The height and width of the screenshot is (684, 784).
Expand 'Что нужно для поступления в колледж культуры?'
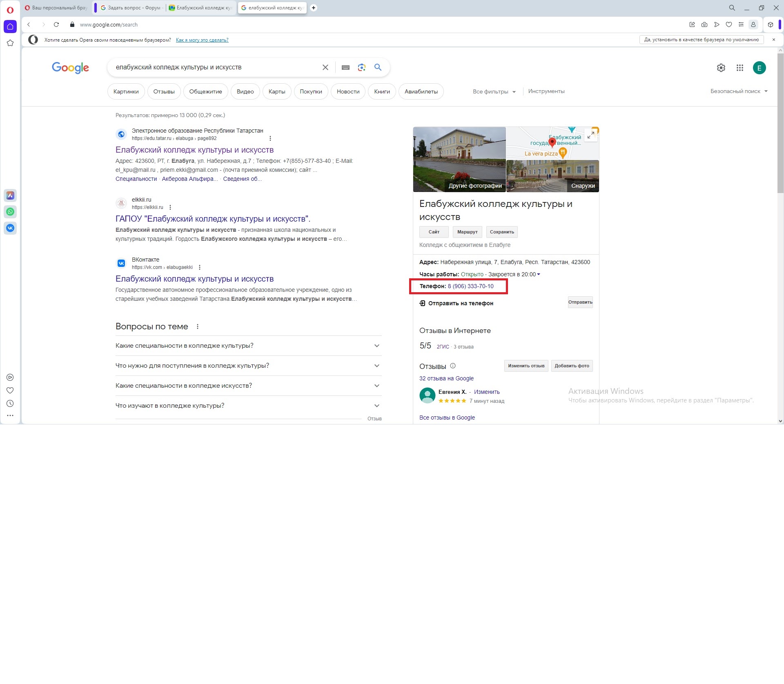coord(248,366)
